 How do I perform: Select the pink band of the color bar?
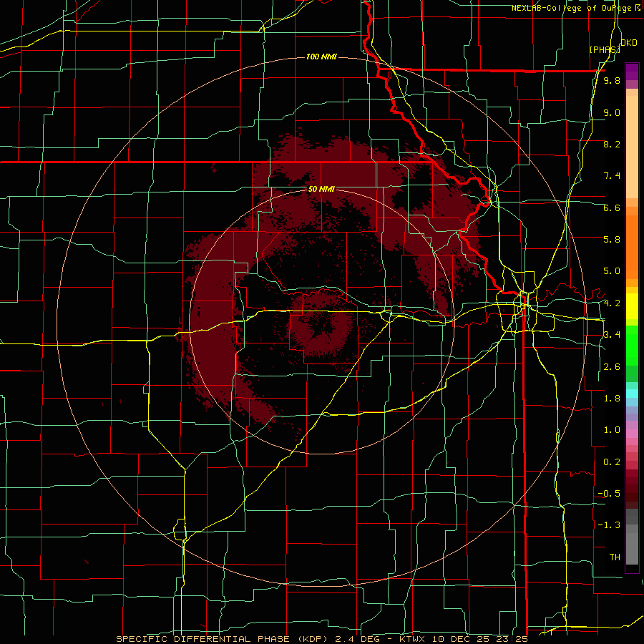pos(632,433)
